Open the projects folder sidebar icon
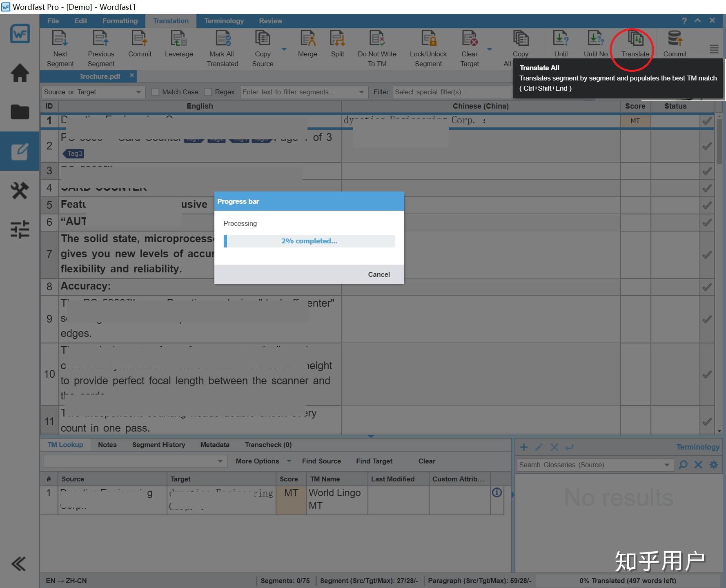The width and height of the screenshot is (726, 588). [20, 111]
